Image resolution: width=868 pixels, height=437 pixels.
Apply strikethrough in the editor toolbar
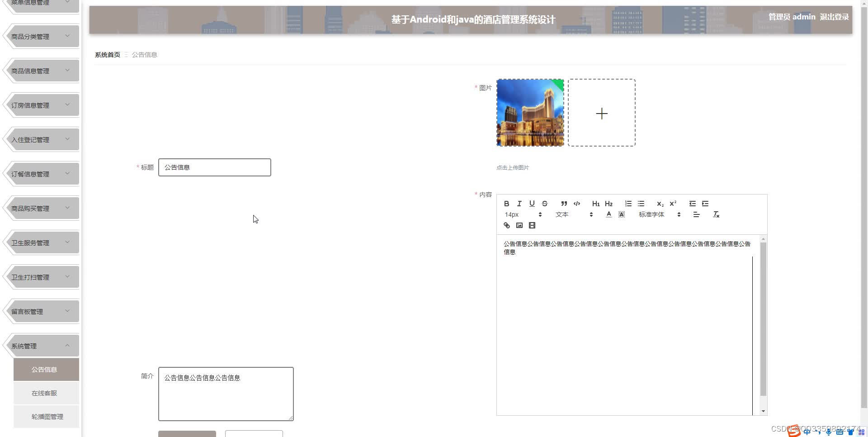coord(544,204)
